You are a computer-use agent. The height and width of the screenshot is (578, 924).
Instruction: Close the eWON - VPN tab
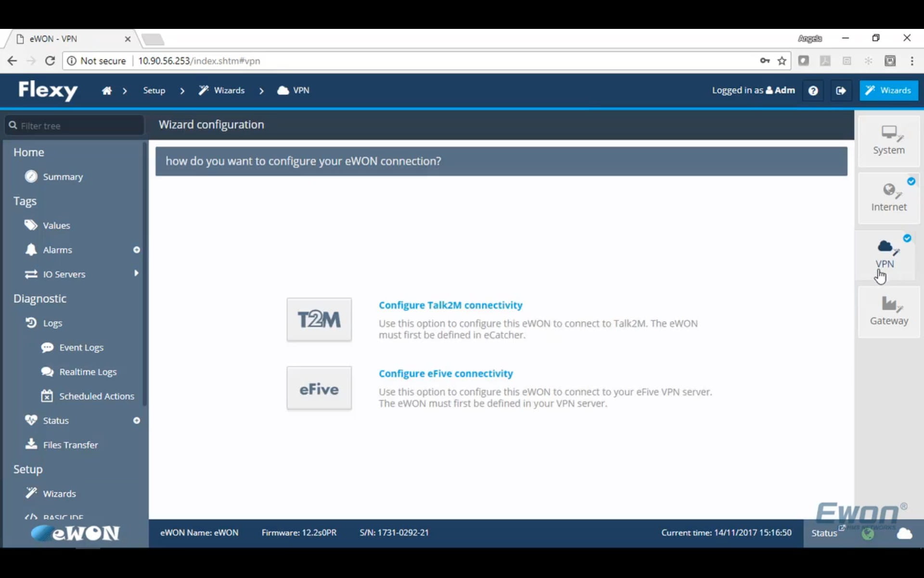click(x=128, y=39)
